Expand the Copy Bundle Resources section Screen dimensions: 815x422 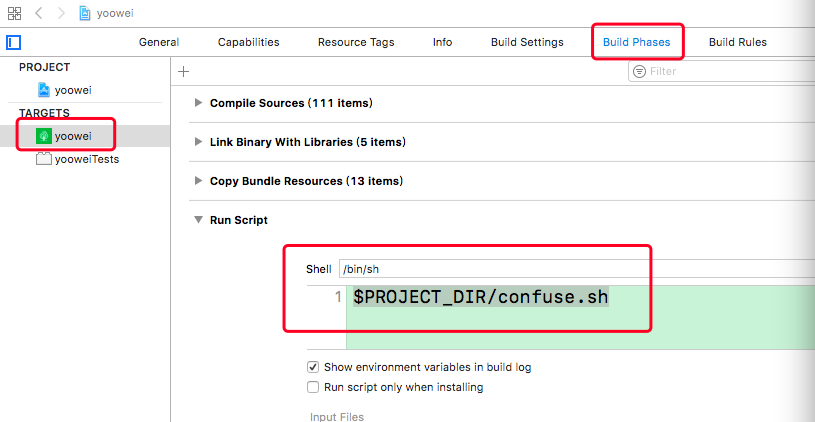coord(199,181)
